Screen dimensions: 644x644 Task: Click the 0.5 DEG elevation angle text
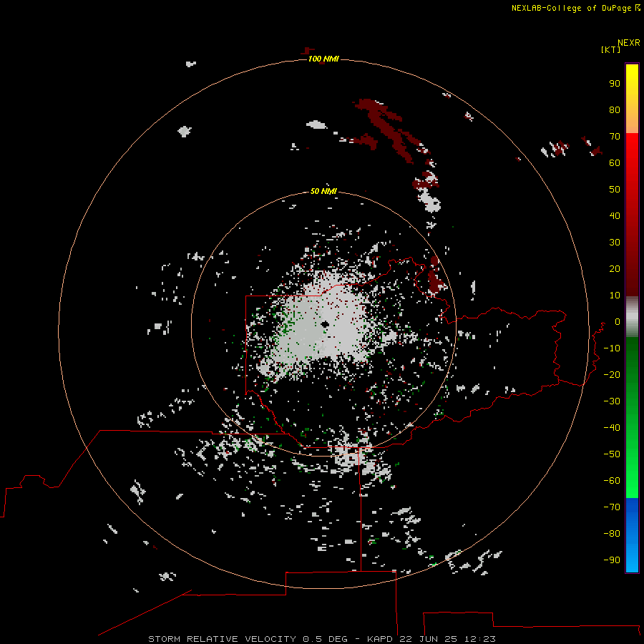(x=325, y=639)
